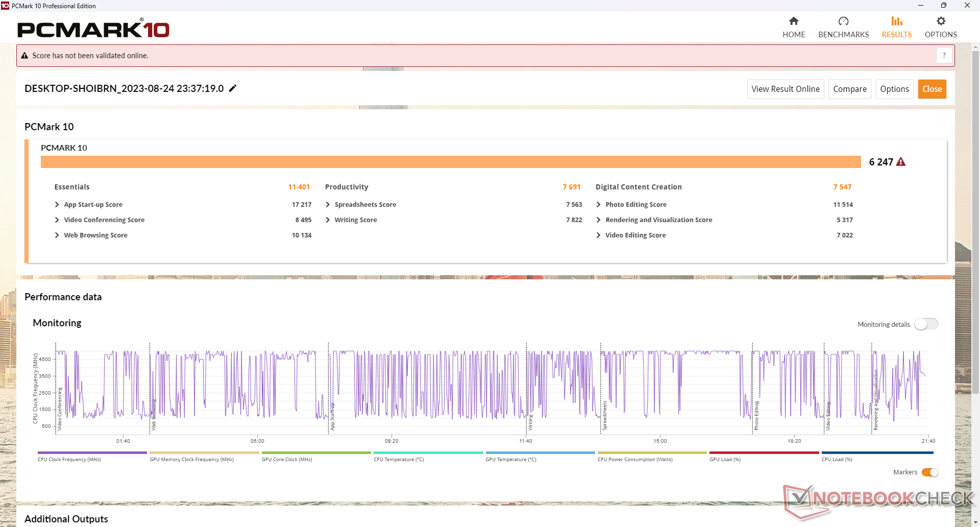Click the App Start-up marker in chart

pyautogui.click(x=332, y=416)
